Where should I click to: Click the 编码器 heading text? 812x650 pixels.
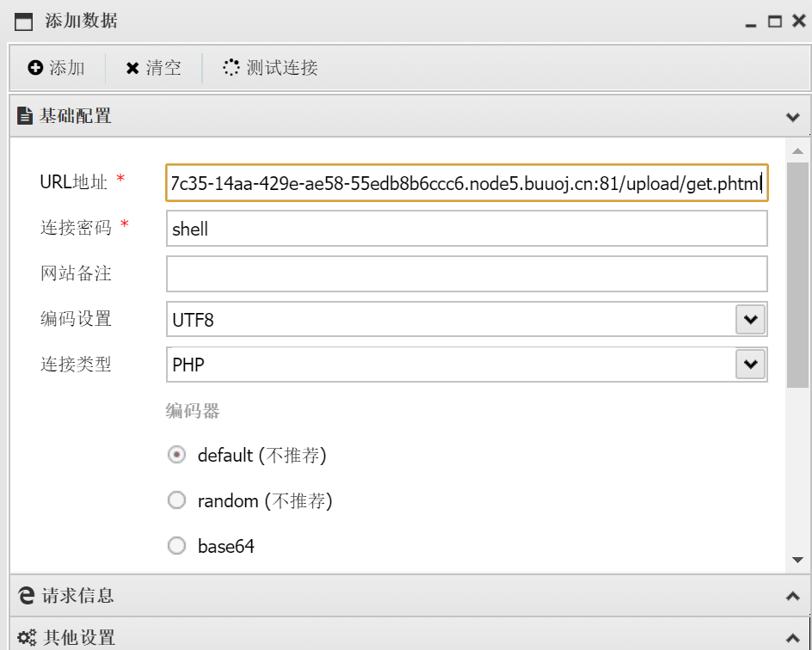(x=193, y=411)
